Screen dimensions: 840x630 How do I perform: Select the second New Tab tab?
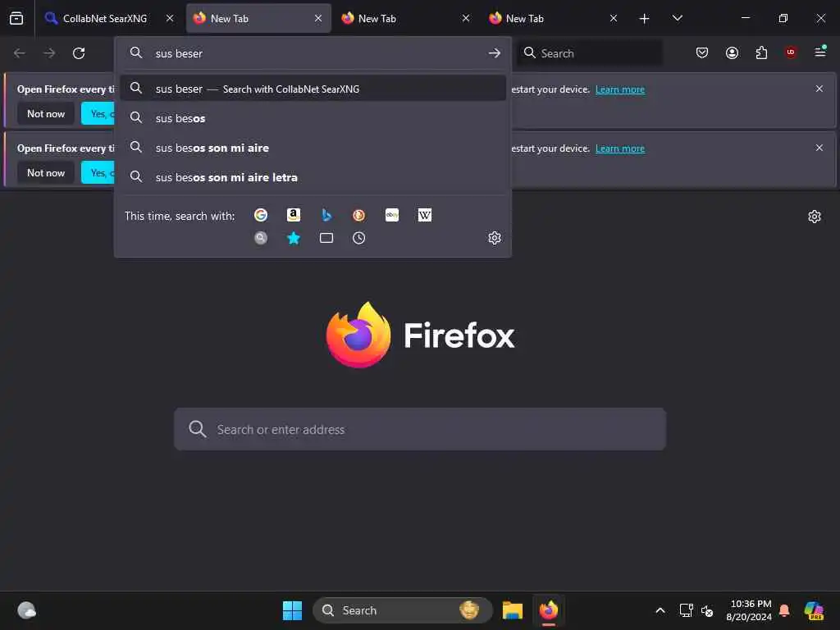(x=406, y=18)
